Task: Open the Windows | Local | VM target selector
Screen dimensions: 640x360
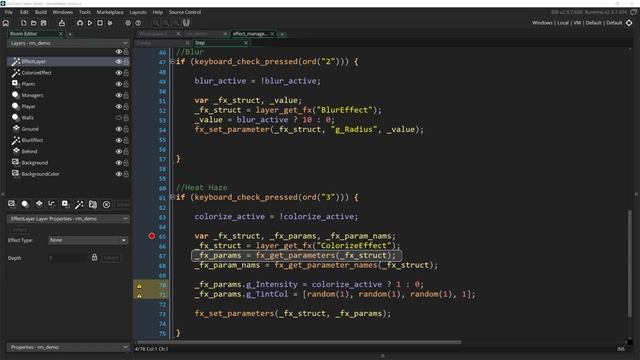Action: pyautogui.click(x=577, y=23)
